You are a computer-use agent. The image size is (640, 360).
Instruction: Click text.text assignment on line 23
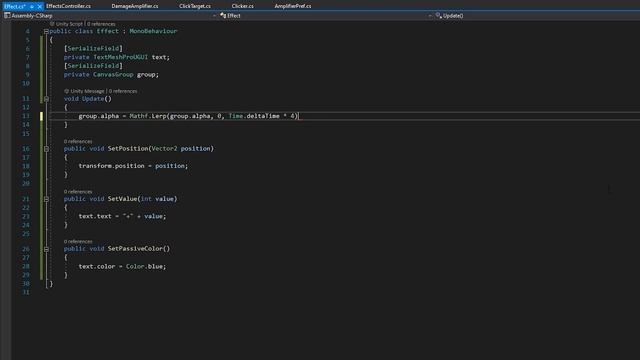[95, 216]
